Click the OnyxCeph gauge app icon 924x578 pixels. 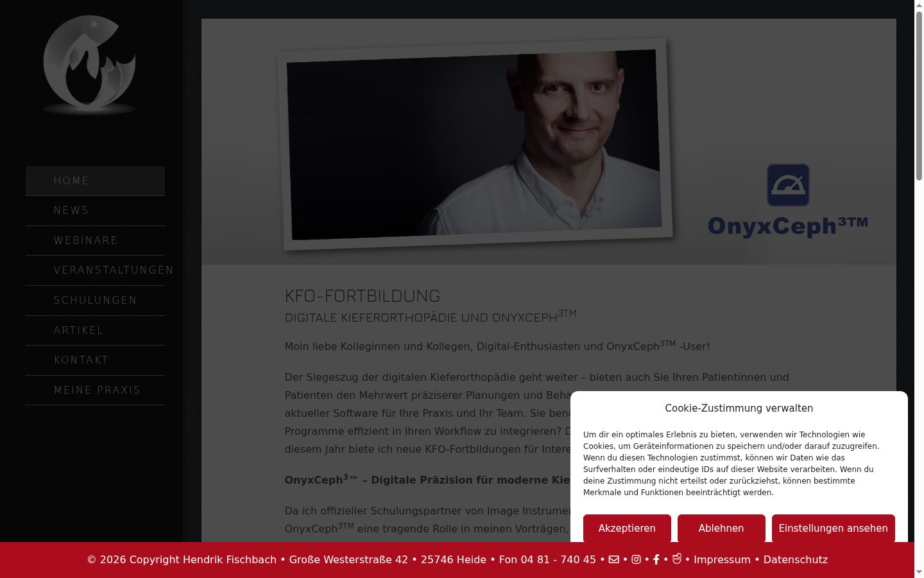click(788, 185)
